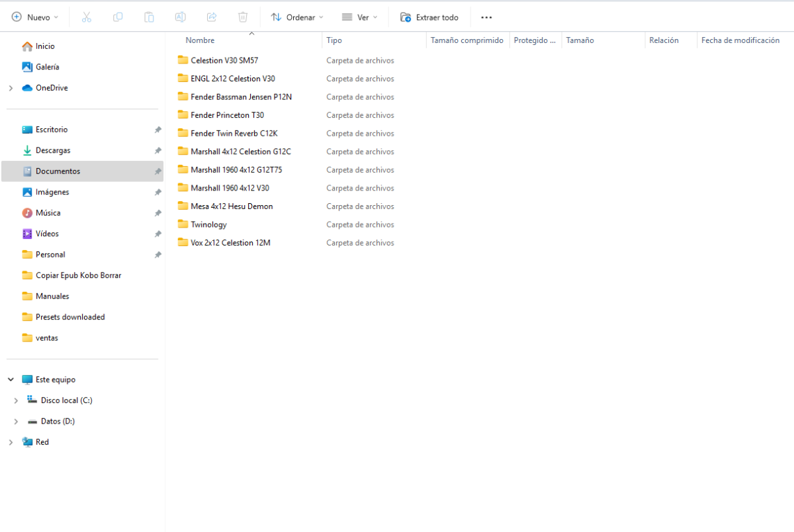The height and width of the screenshot is (532, 794).
Task: Click the Delete trash icon
Action: click(x=243, y=17)
